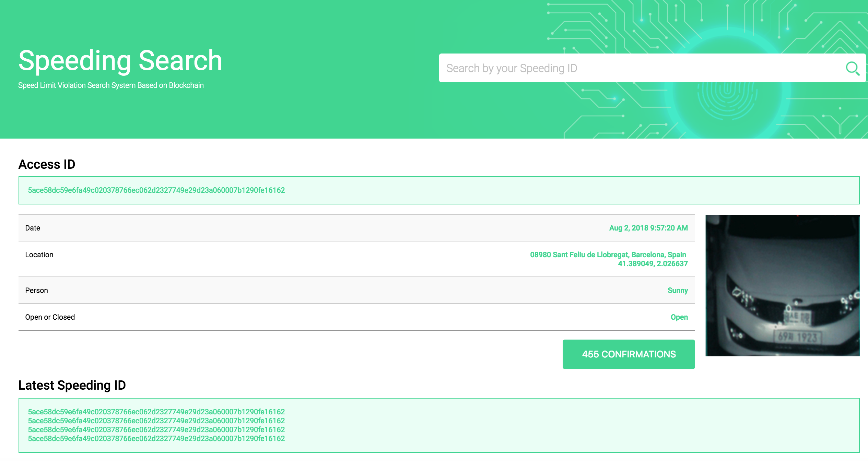
Task: Open the date link Aug 2, 2018
Action: (x=648, y=228)
